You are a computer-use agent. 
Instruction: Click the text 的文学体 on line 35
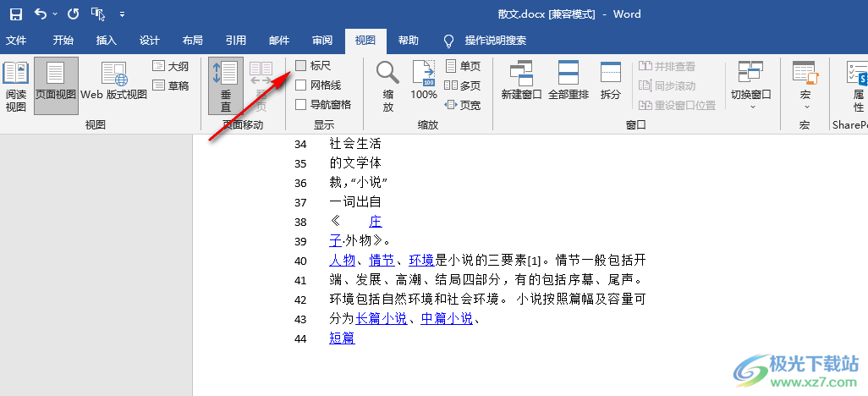coord(355,163)
